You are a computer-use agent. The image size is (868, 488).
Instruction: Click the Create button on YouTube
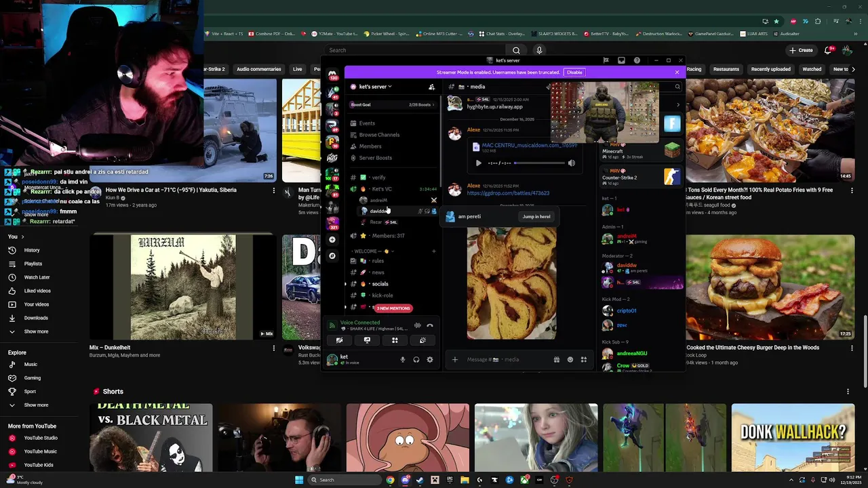801,50
